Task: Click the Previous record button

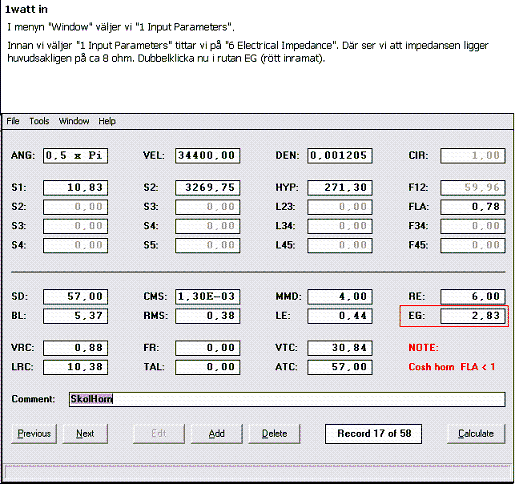Action: (34, 434)
